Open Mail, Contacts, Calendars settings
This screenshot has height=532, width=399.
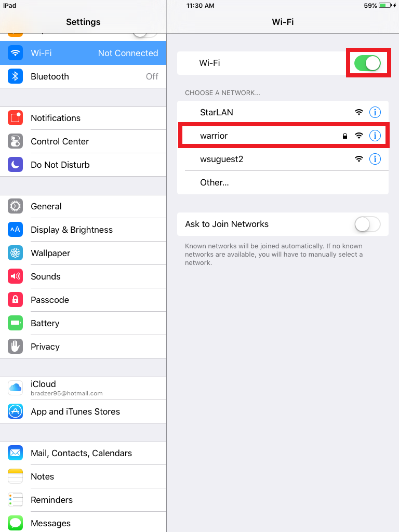[x=83, y=453]
